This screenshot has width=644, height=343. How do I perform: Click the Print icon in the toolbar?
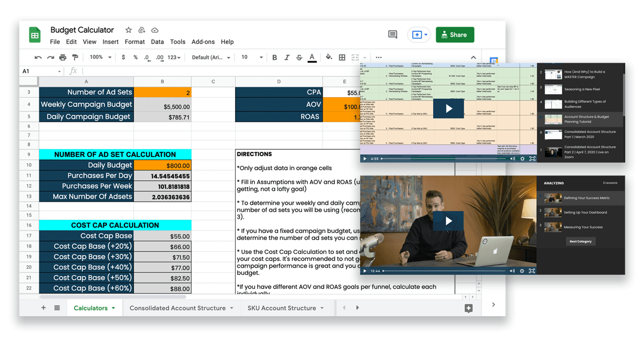tap(63, 57)
